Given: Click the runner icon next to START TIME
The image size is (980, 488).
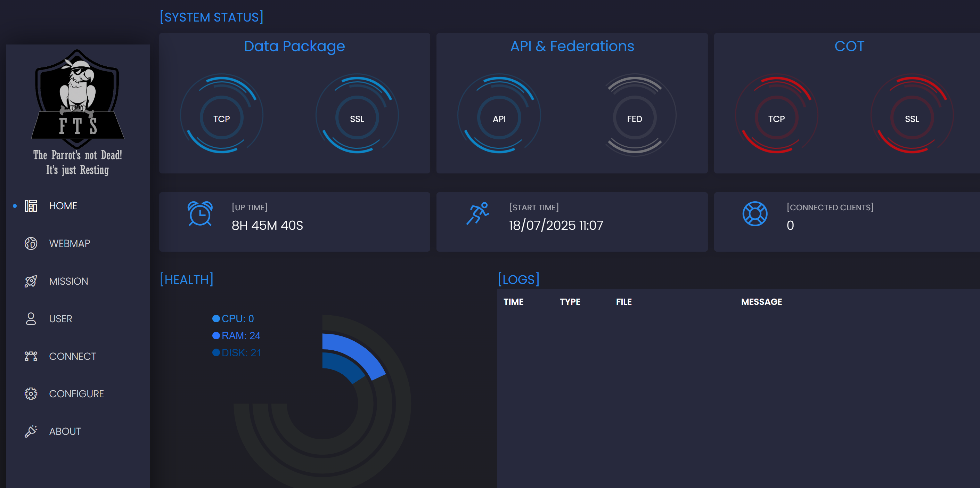Looking at the screenshot, I should tap(479, 214).
